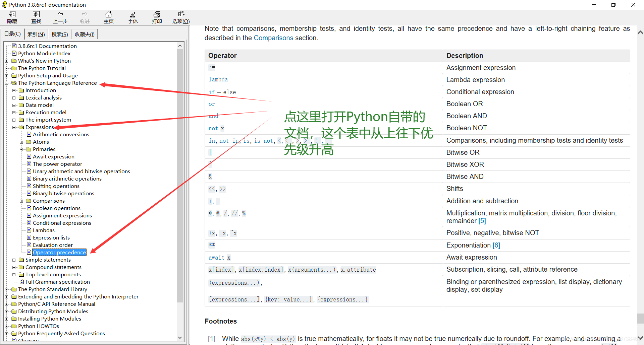Expand the Simple statements node
644x345 pixels.
click(x=14, y=260)
